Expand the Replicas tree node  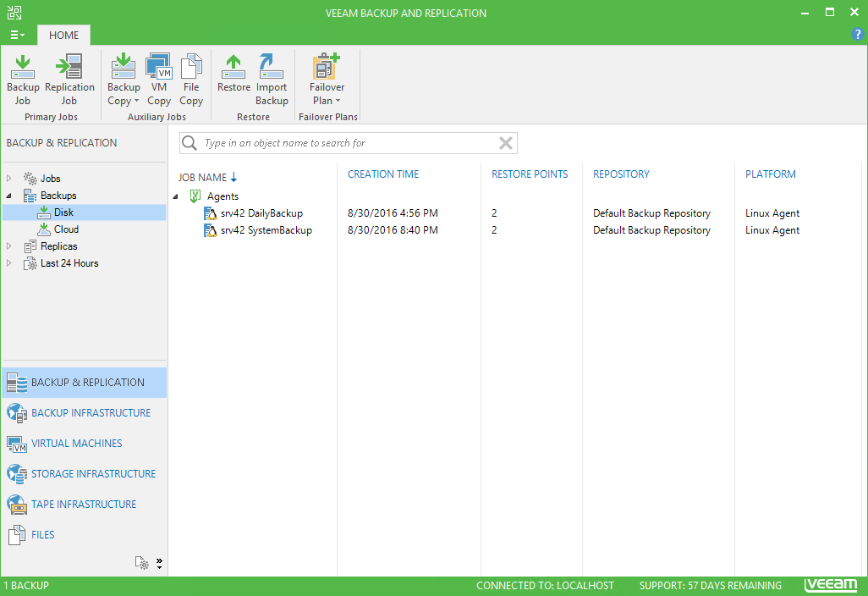(8, 246)
